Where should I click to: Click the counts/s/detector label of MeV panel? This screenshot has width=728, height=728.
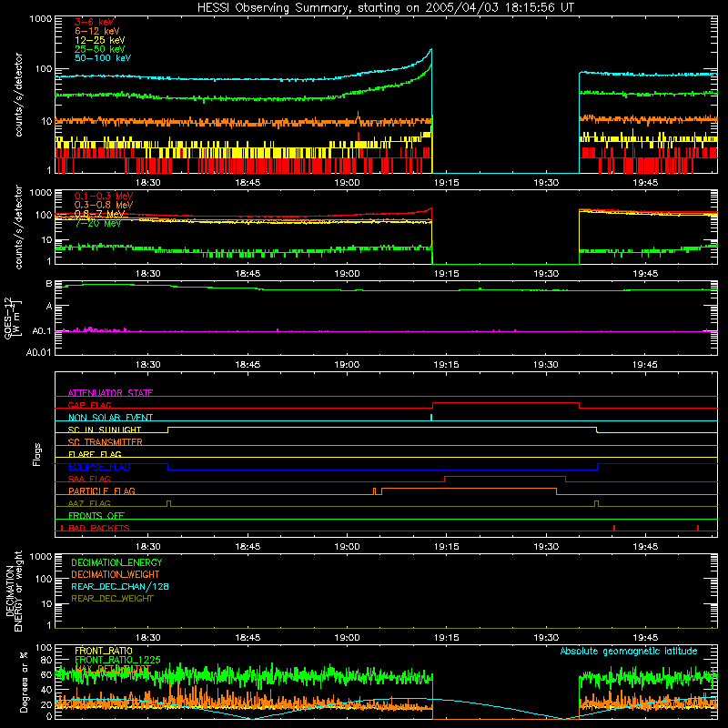pyautogui.click(x=18, y=227)
